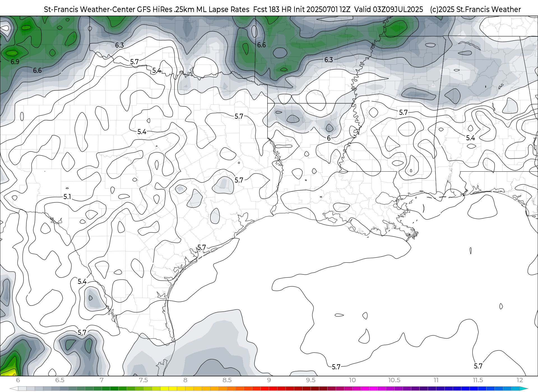The width and height of the screenshot is (538, 392).
Task: Click the colorbar tick label 8
Action: [x=185, y=380]
